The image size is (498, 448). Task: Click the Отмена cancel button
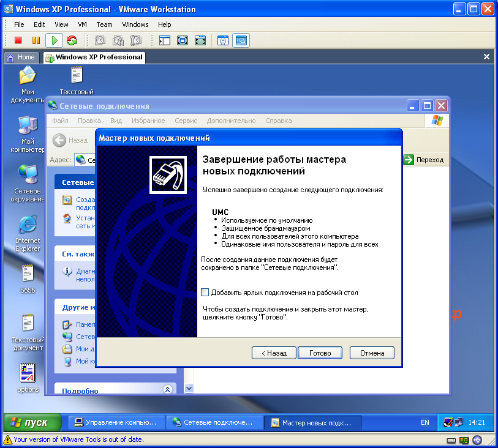[372, 353]
